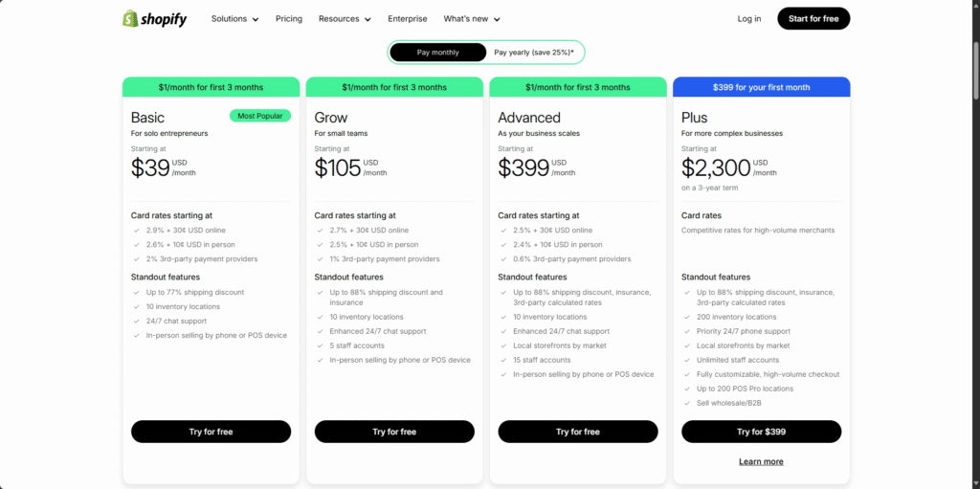Select Pay yearly (save 25%) option
This screenshot has height=489, width=980.
pos(534,52)
